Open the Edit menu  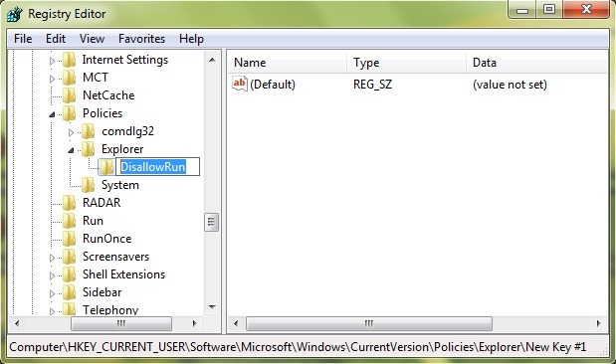[56, 39]
